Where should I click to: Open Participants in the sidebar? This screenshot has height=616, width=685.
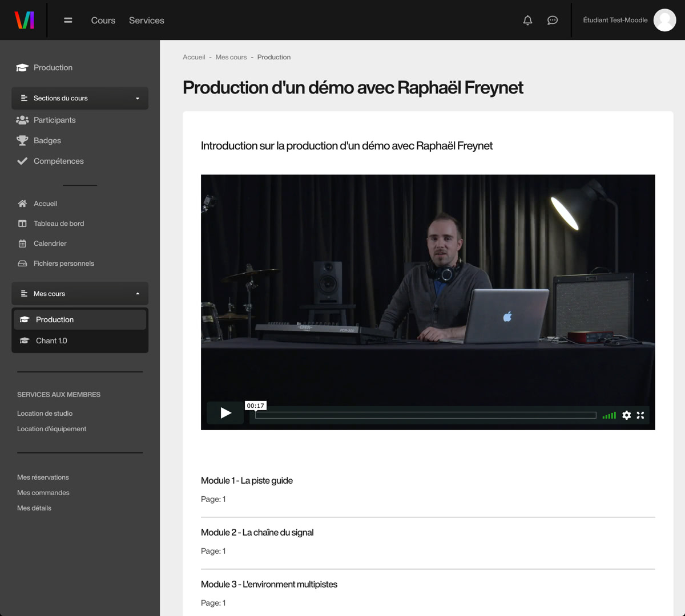(x=54, y=120)
